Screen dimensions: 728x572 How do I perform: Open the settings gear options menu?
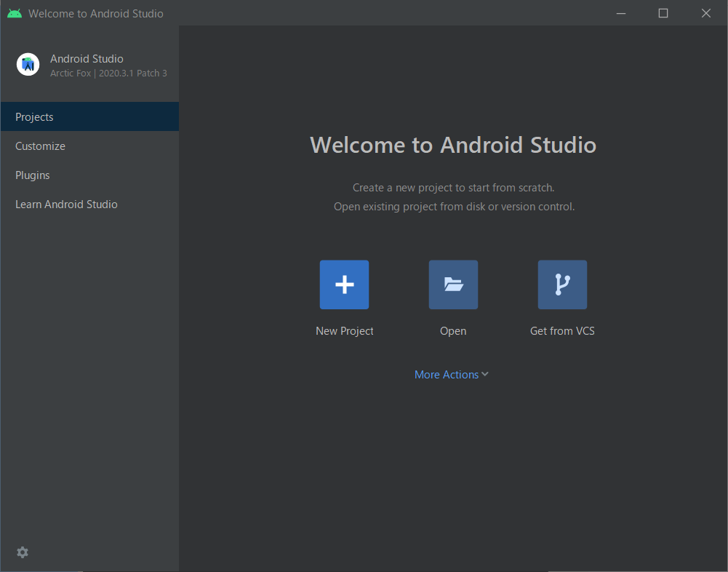tap(23, 552)
